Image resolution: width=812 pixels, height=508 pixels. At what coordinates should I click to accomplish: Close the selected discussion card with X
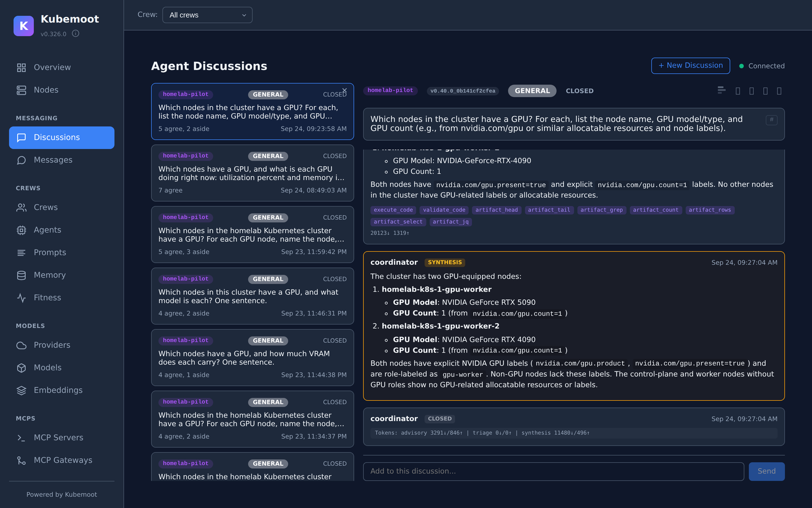pyautogui.click(x=345, y=90)
